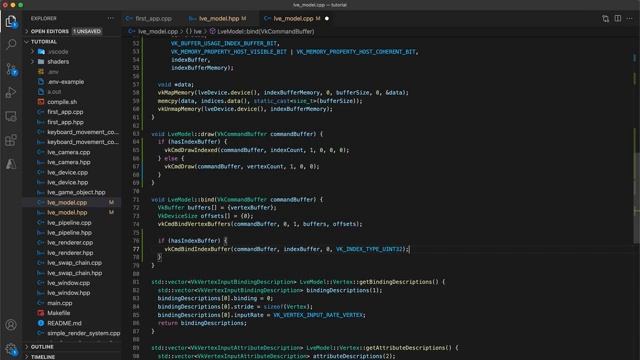The width and height of the screenshot is (640, 360).
Task: Click the 1 unsaved badge
Action: coord(87,31)
